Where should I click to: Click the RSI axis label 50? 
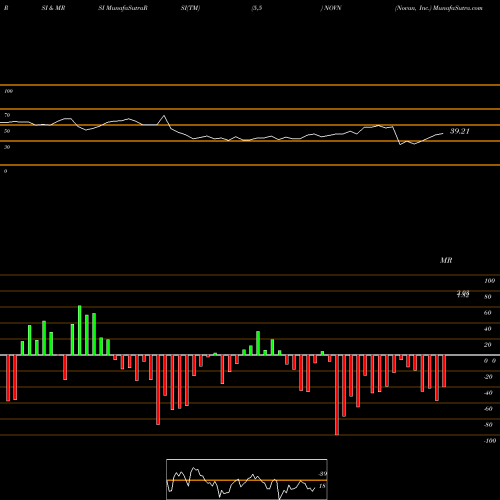pyautogui.click(x=7, y=131)
